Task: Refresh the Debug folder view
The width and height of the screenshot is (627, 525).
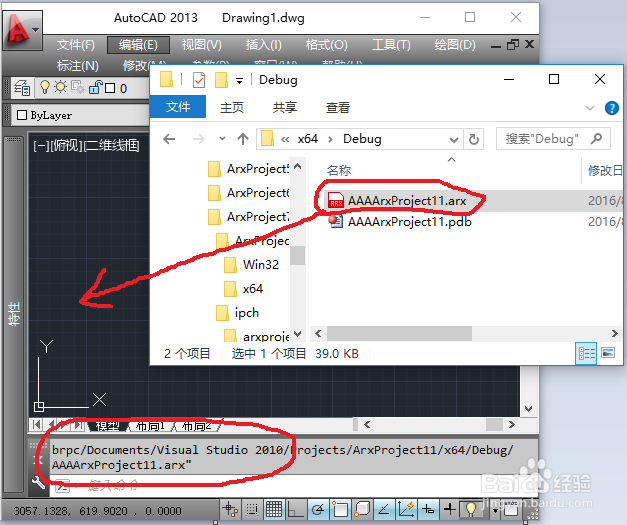Action: point(473,140)
